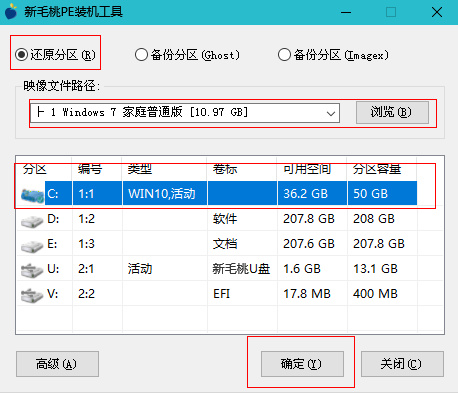458x393 pixels.
Task: Click the 文档 volume label
Action: point(225,244)
